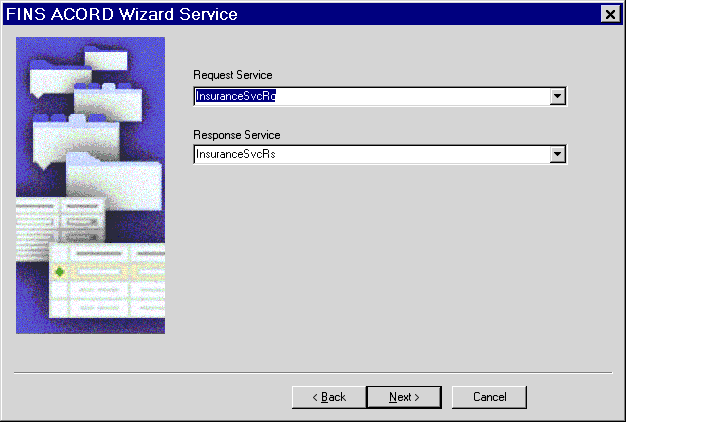Close the FINS ACORD Wizard Service dialog

tap(610, 14)
